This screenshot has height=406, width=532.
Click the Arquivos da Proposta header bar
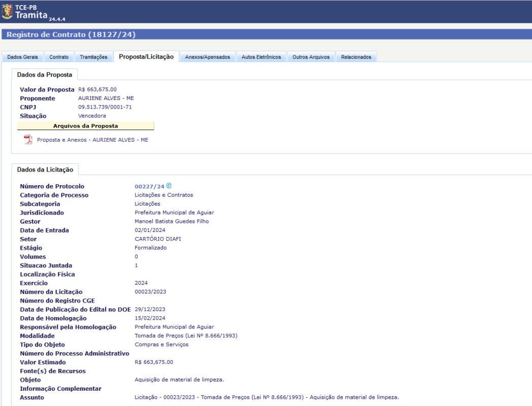(x=85, y=126)
